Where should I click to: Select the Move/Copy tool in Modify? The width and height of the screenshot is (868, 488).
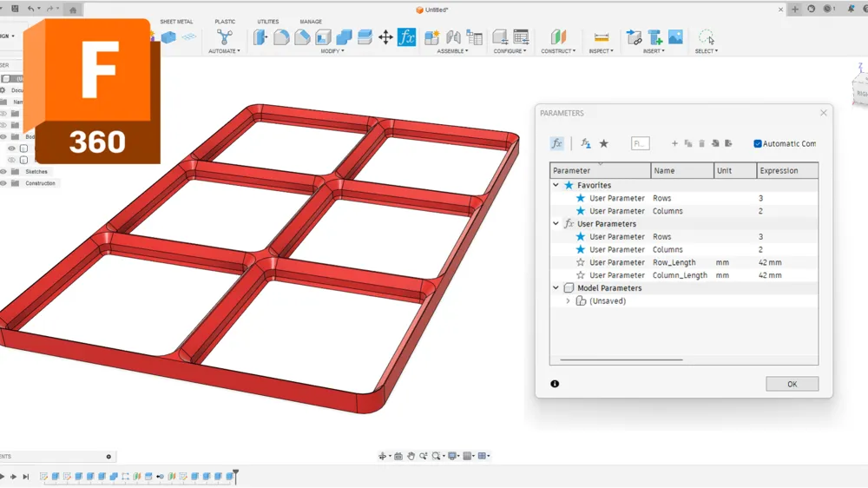coord(385,37)
